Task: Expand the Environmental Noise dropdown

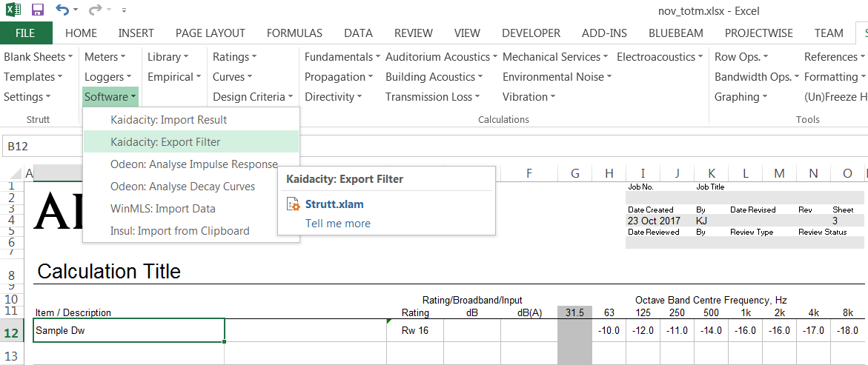Action: click(x=557, y=77)
